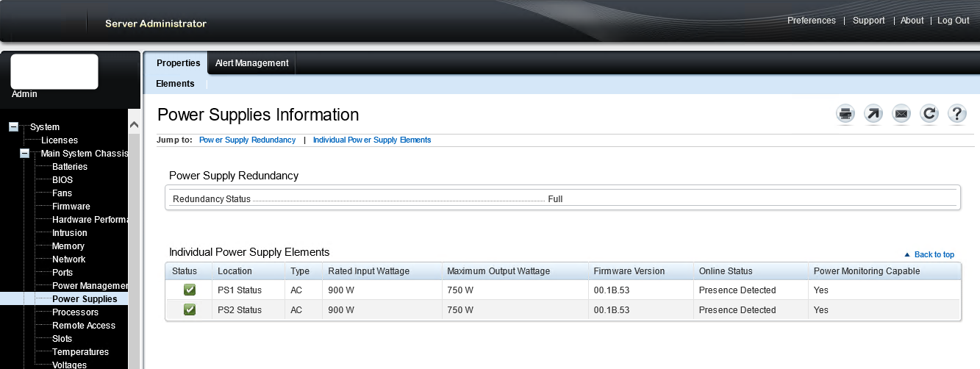Image resolution: width=980 pixels, height=369 pixels.
Task: Open the Help question mark icon
Action: (956, 114)
